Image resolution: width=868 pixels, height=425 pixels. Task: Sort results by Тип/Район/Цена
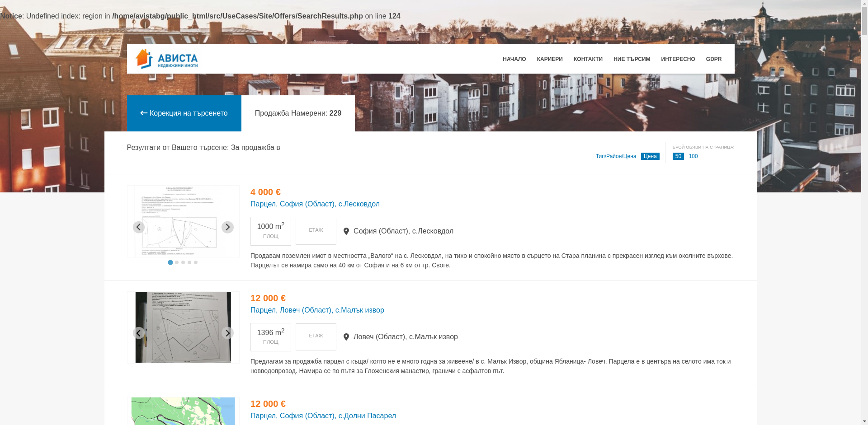pos(616,156)
